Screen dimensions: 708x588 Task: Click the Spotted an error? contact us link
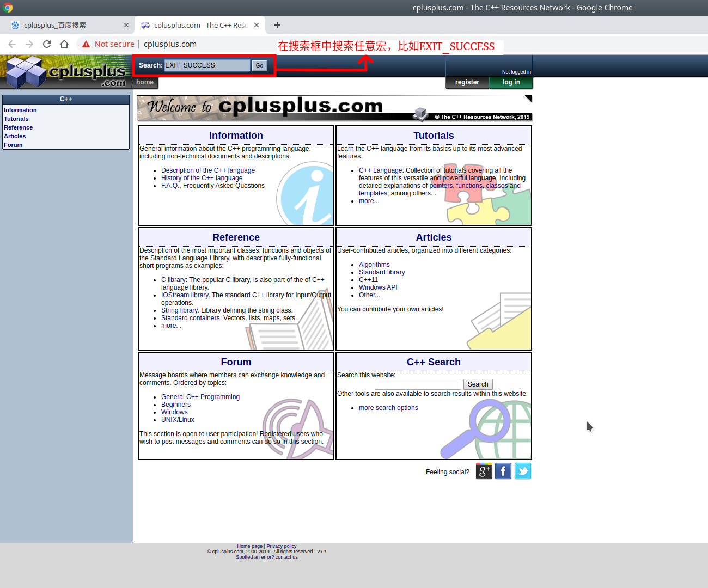(267, 557)
